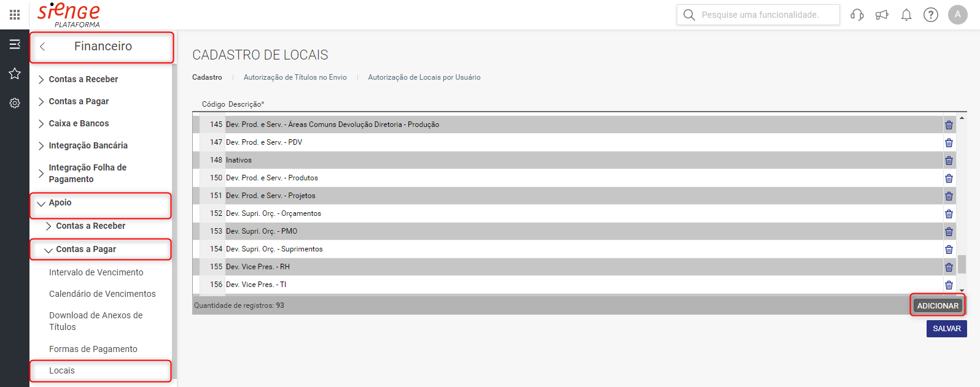
Task: Open user avatar A menu
Action: (x=958, y=15)
